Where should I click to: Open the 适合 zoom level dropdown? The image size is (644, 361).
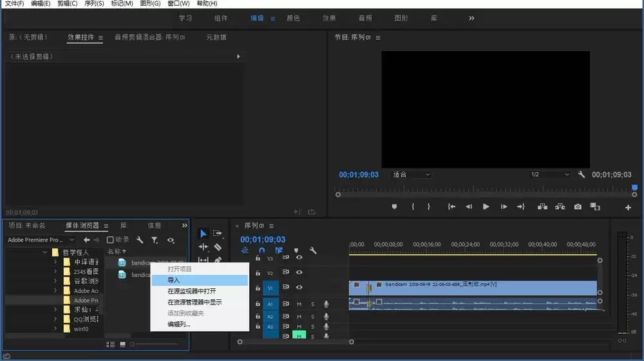(x=411, y=174)
